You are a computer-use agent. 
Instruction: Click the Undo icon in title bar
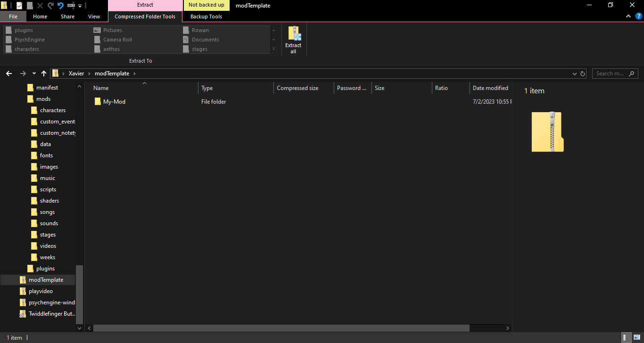[60, 6]
